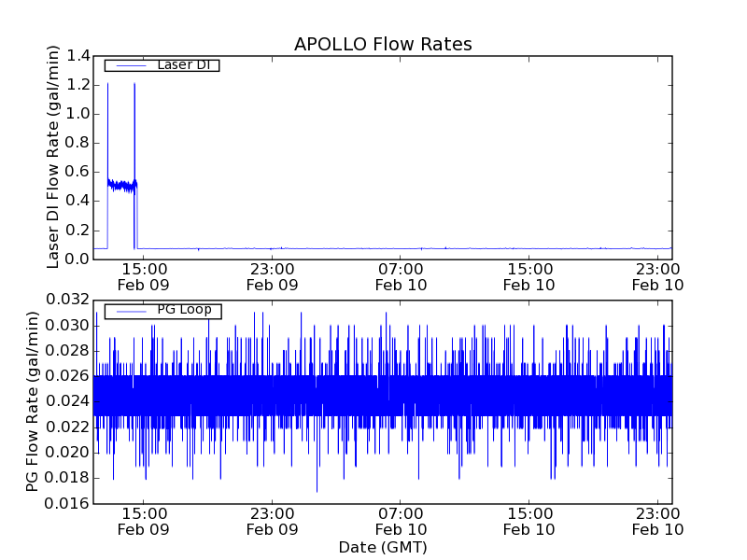Click the PG Flow Rate axis label
The width and height of the screenshot is (747, 560).
click(32, 401)
